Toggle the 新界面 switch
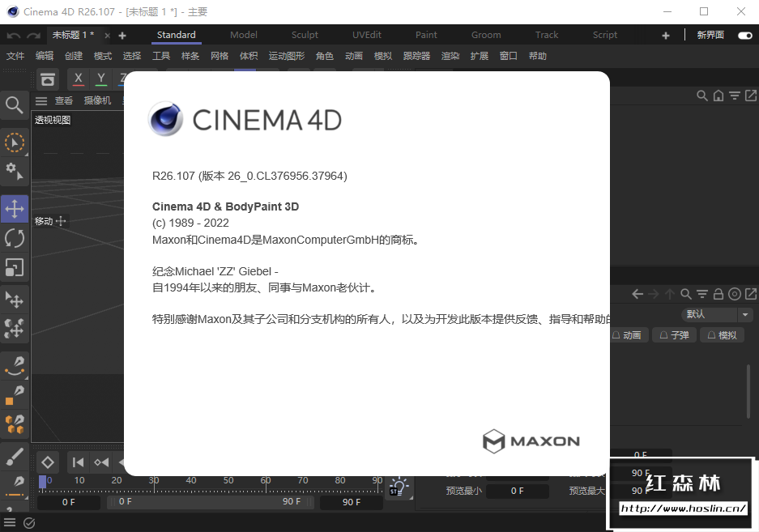 (745, 36)
